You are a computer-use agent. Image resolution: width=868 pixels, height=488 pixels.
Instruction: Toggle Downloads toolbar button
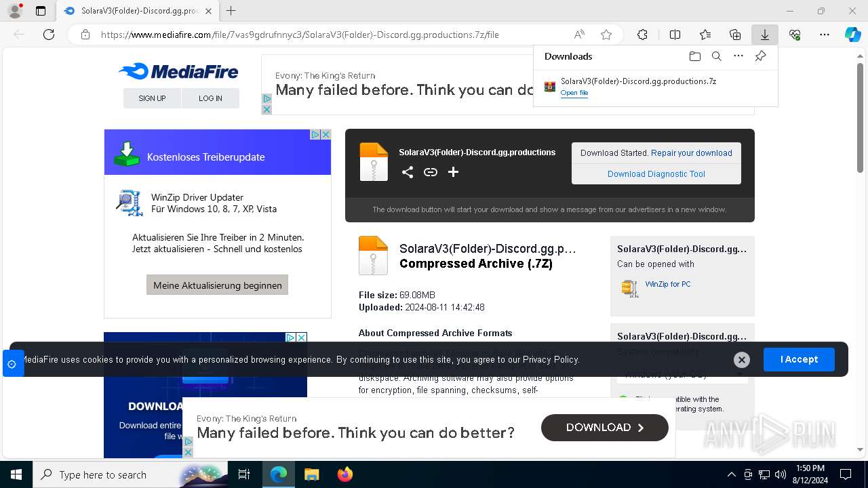(765, 35)
